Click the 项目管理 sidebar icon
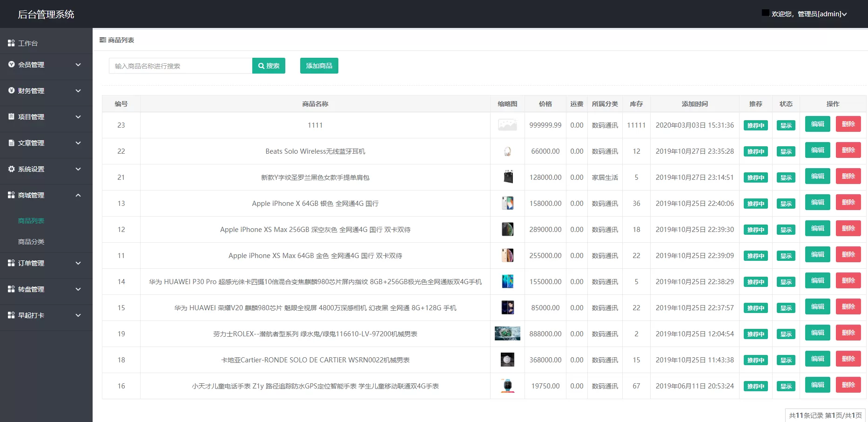This screenshot has height=422, width=868. pyautogui.click(x=11, y=117)
